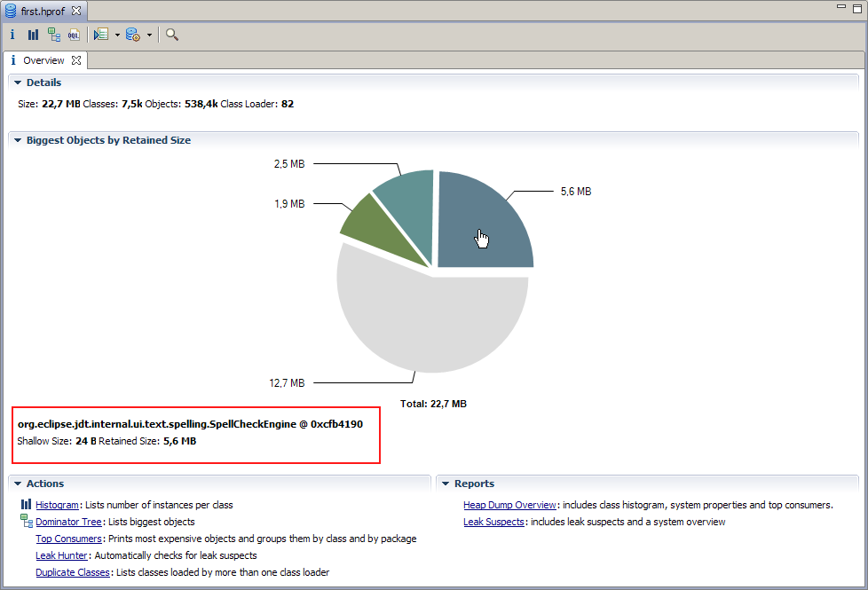Collapse the Details section
This screenshot has width=868, height=590.
[18, 83]
